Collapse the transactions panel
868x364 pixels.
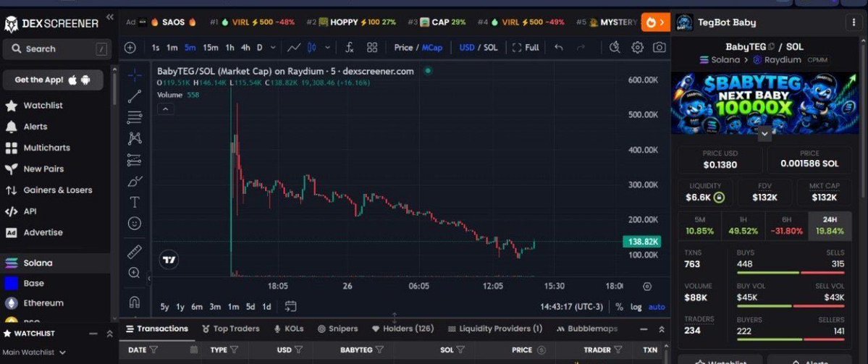click(x=643, y=329)
